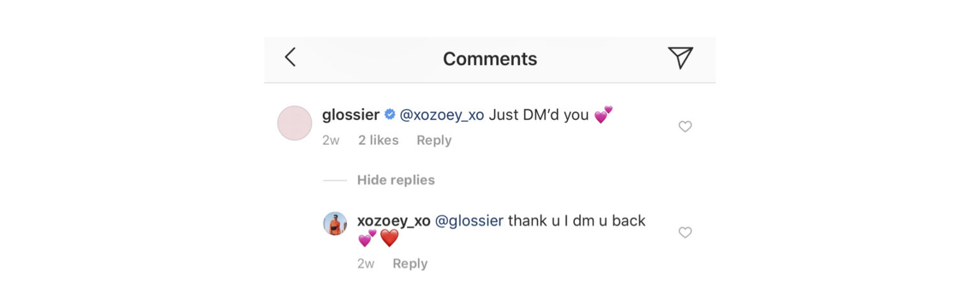Open the glossier username link
980x295 pixels.
coord(350,115)
